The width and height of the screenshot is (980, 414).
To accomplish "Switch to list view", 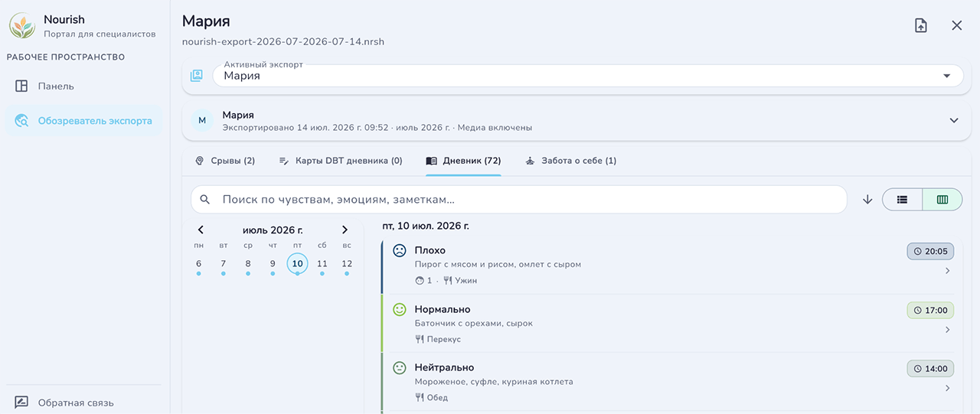I will (903, 200).
